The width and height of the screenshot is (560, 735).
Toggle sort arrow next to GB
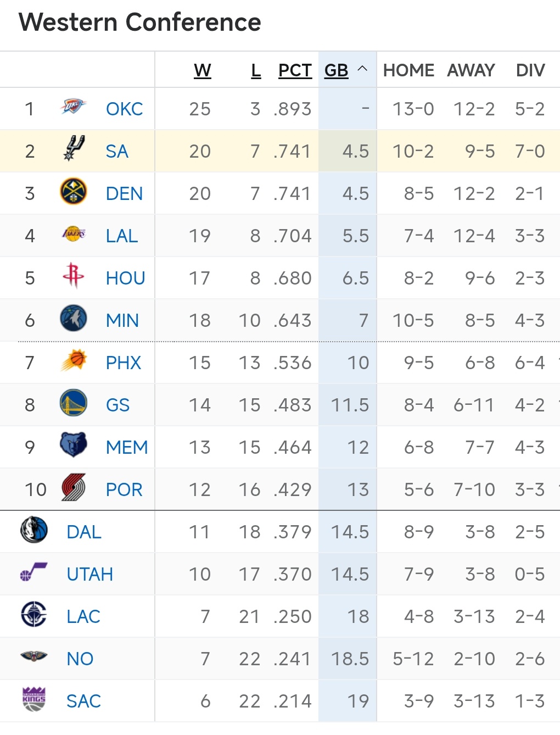pos(362,69)
